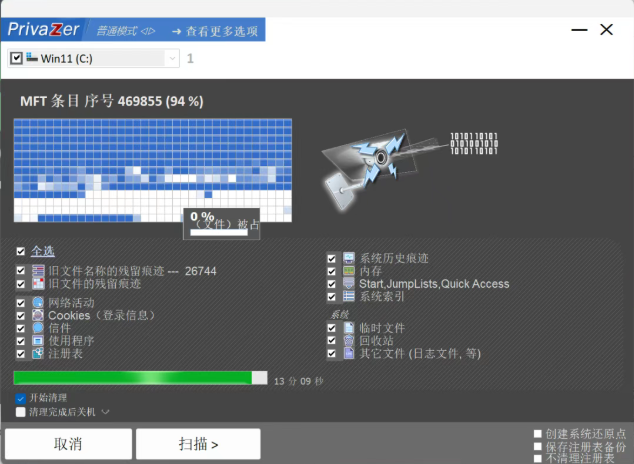634x464 pixels.
Task: Click the 临时文件 icon
Action: (x=349, y=327)
